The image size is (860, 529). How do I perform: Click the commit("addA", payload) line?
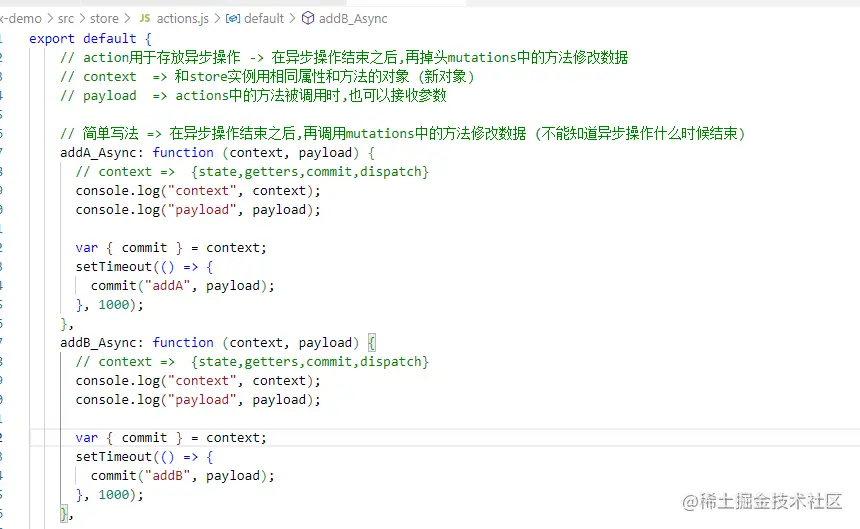coord(183,286)
